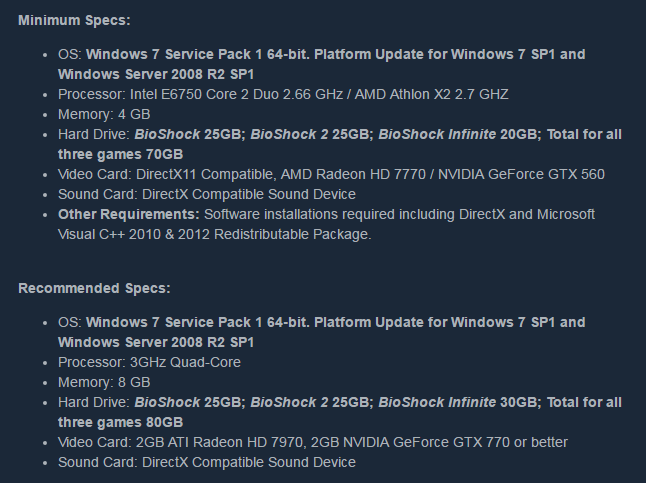Click BioShock Infinite 20GB text
This screenshot has height=483, width=646.
point(460,134)
